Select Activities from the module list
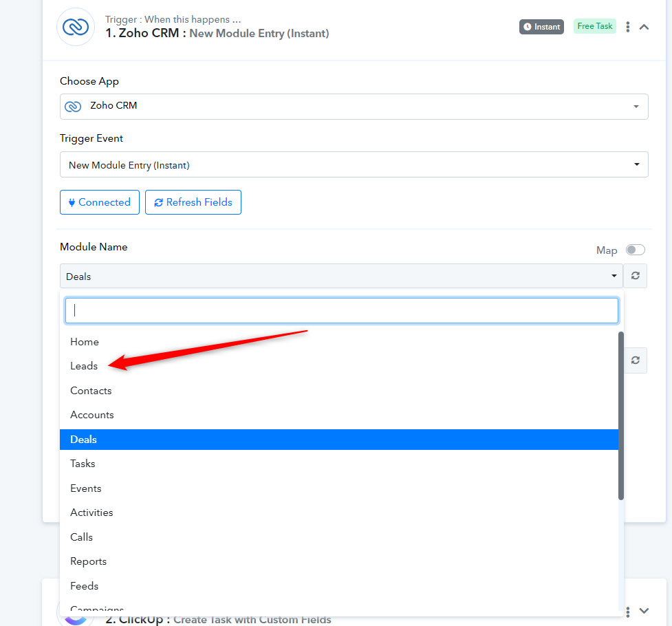The width and height of the screenshot is (672, 626). coord(339,512)
